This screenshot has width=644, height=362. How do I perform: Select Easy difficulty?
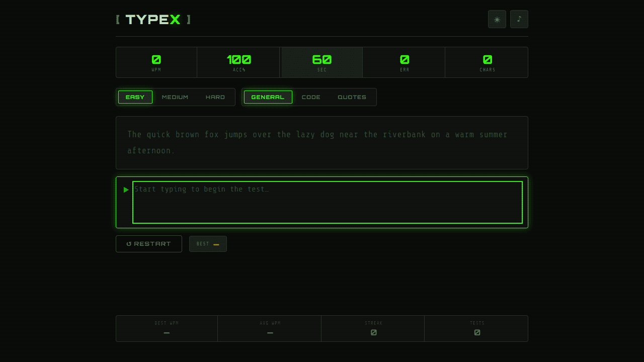(135, 97)
